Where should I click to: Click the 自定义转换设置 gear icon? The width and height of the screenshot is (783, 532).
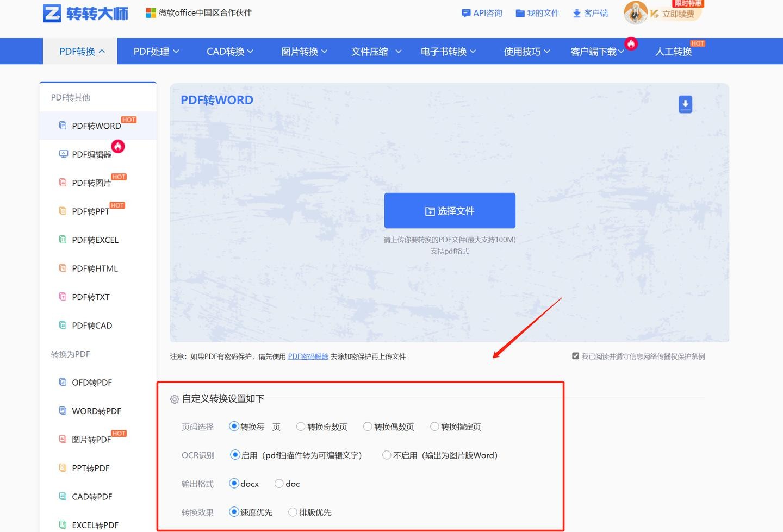[175, 399]
